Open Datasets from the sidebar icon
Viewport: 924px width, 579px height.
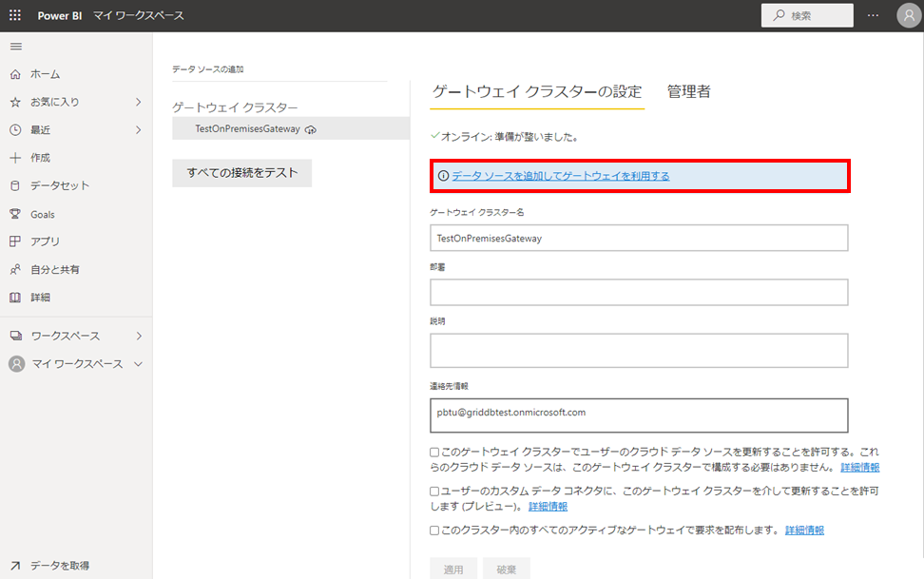(15, 185)
